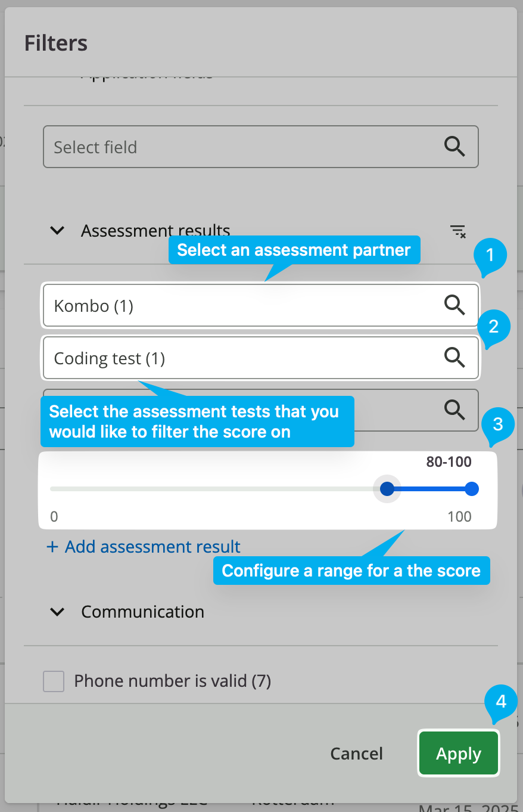This screenshot has width=523, height=812.
Task: Click search icon in third assessment field
Action: click(455, 410)
